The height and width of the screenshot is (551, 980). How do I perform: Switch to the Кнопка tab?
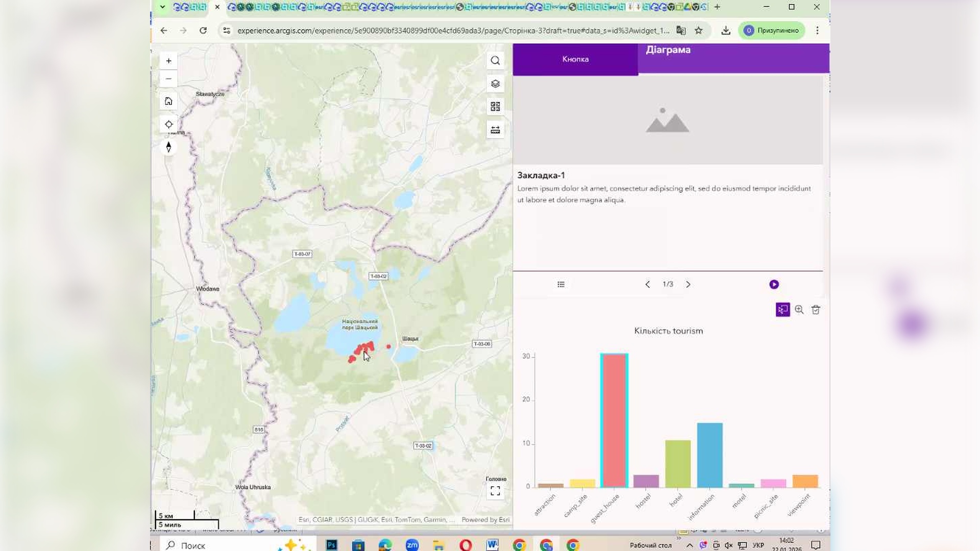click(x=575, y=59)
